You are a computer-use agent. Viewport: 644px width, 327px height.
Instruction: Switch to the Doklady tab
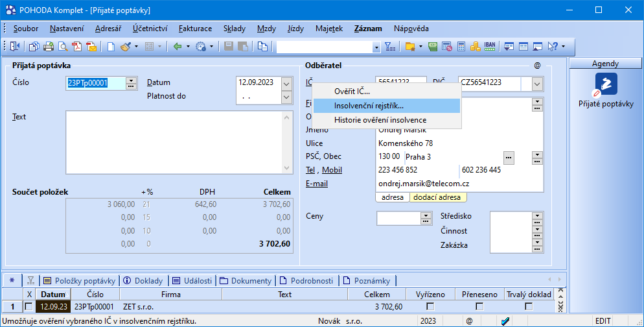pos(143,280)
